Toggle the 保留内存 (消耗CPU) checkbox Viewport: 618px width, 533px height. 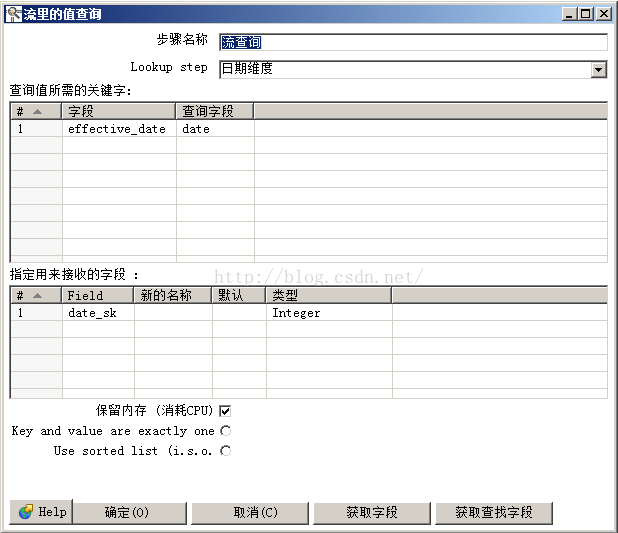point(225,411)
